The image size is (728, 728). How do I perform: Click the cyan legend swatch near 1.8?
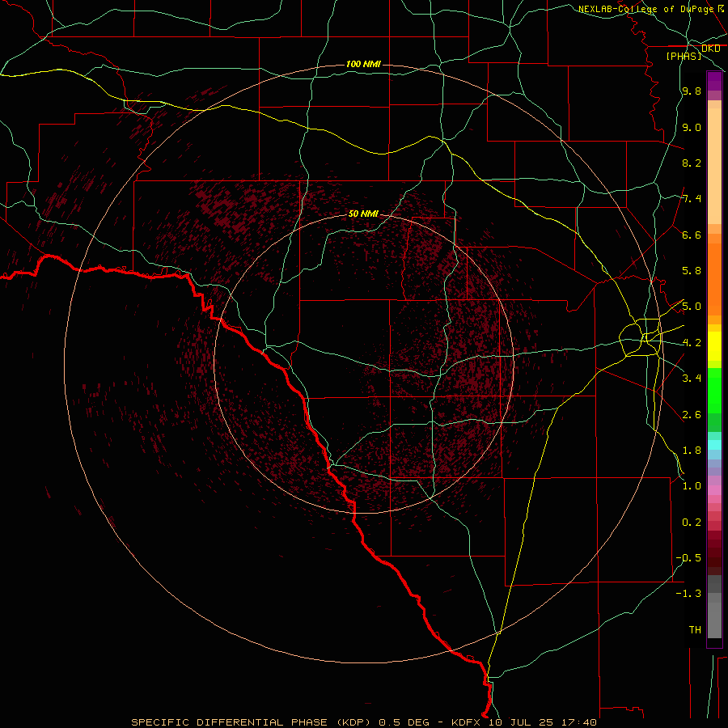coord(714,445)
